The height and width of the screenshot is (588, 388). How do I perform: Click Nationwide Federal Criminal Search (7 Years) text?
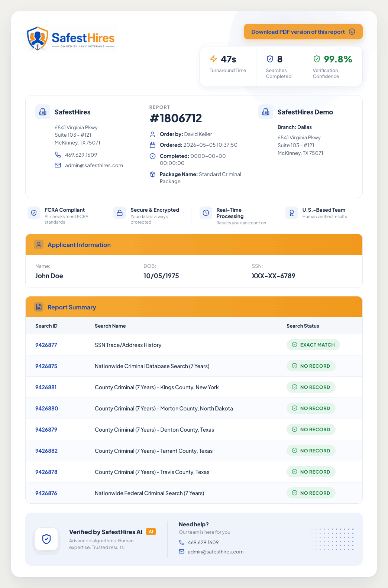coord(149,493)
